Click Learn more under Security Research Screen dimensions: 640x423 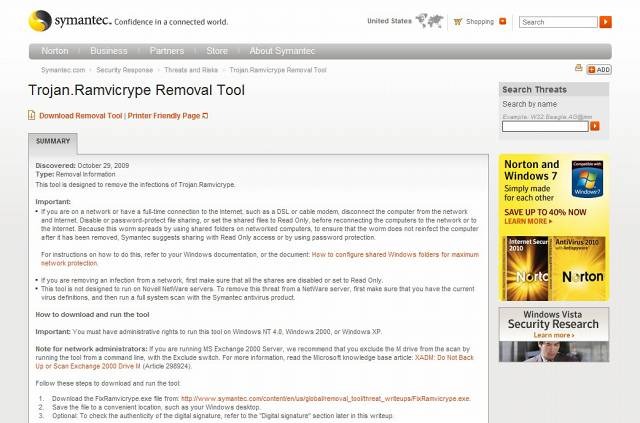pos(553,335)
